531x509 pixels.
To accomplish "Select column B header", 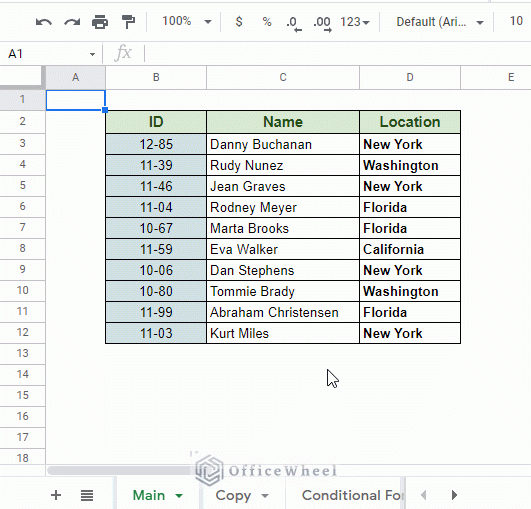I will point(156,78).
